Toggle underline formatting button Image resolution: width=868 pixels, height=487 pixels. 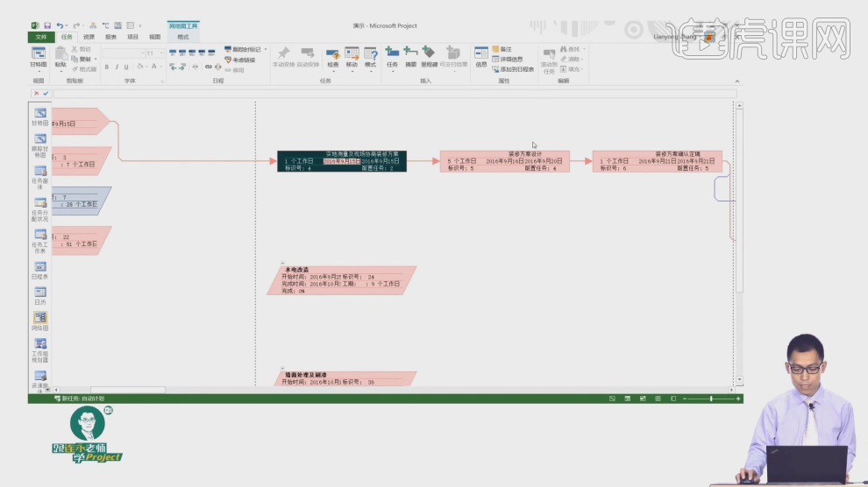(x=126, y=67)
